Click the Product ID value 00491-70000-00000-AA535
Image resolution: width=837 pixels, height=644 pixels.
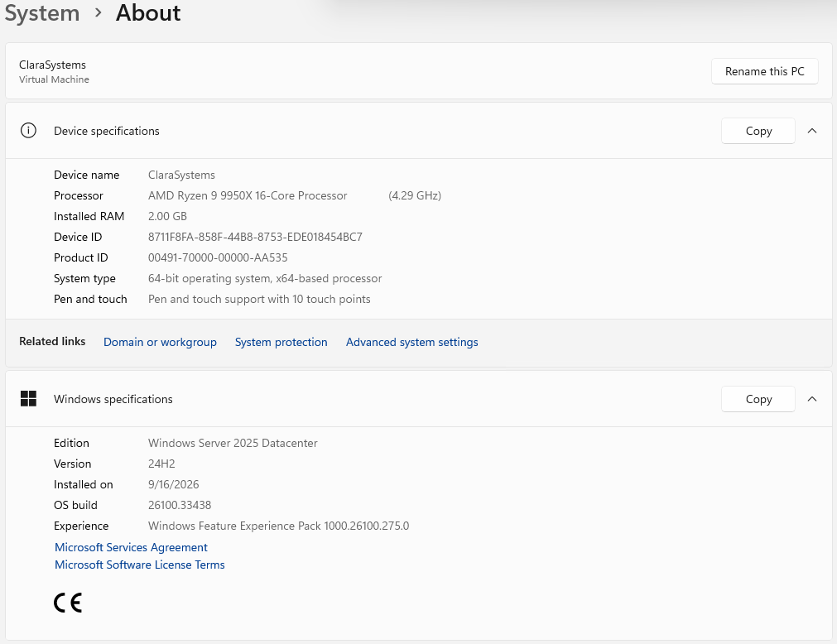[x=218, y=257]
